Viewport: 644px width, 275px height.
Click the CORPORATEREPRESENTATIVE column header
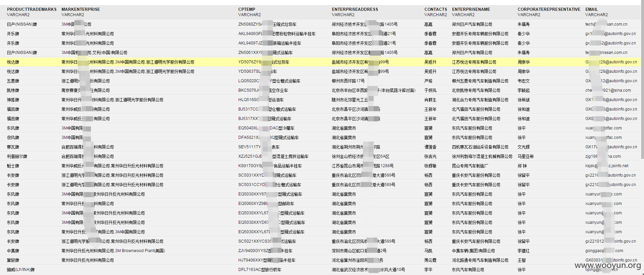(549, 9)
